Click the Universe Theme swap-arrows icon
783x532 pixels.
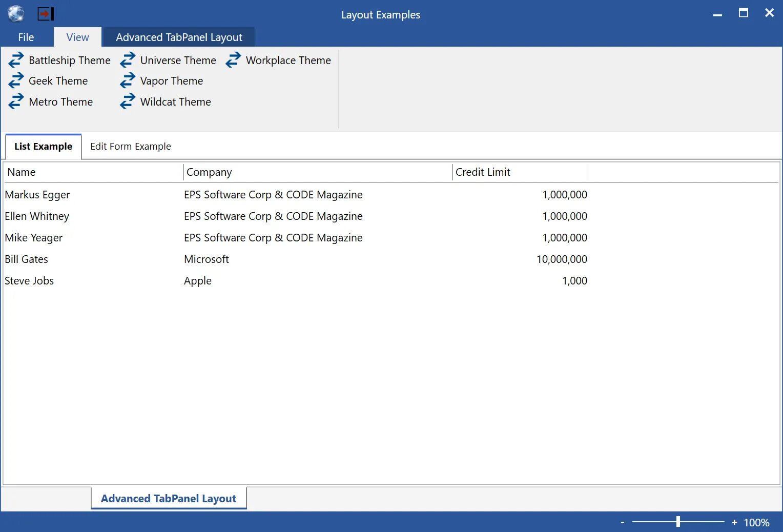click(x=128, y=60)
